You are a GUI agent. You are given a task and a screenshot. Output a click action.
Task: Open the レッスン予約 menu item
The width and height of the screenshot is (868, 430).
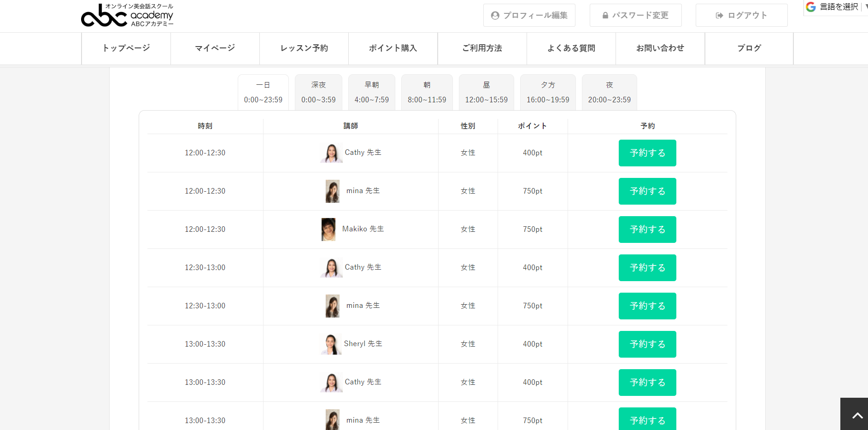coord(304,48)
